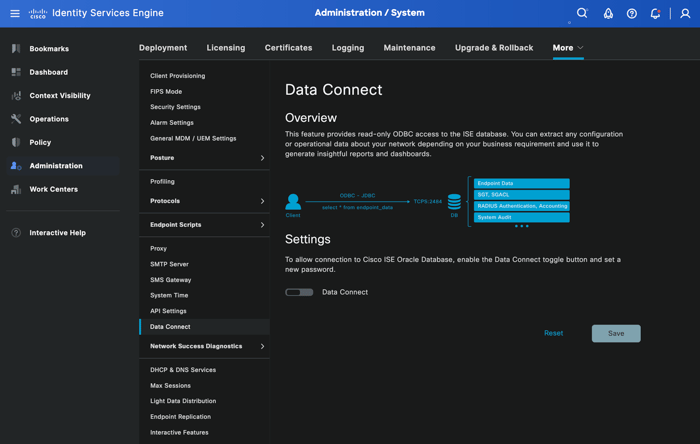Open the help question mark icon

632,14
